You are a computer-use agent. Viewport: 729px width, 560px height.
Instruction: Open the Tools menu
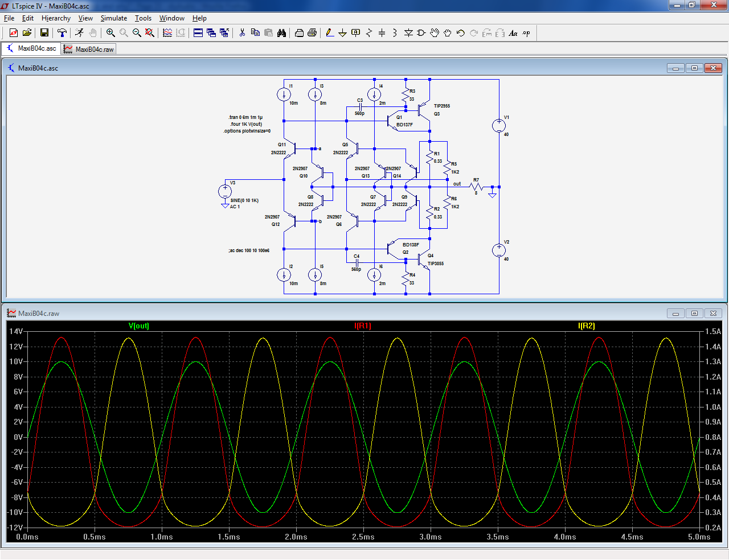143,18
